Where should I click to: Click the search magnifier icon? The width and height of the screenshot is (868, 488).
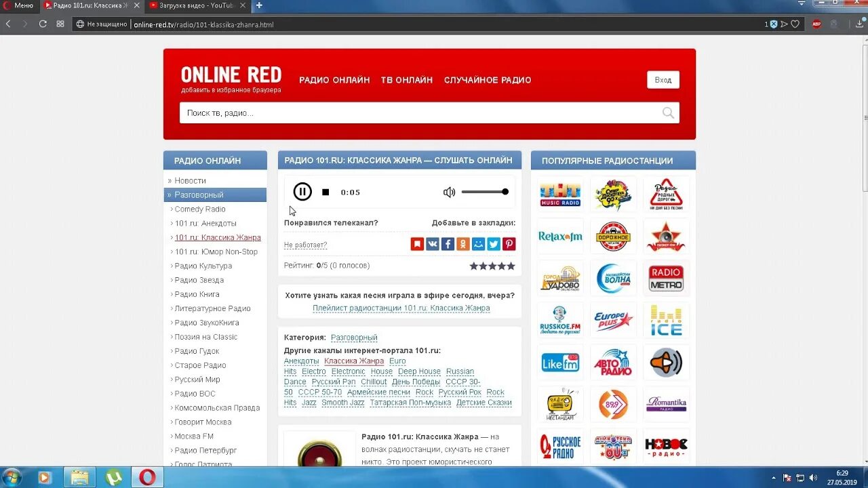(669, 113)
